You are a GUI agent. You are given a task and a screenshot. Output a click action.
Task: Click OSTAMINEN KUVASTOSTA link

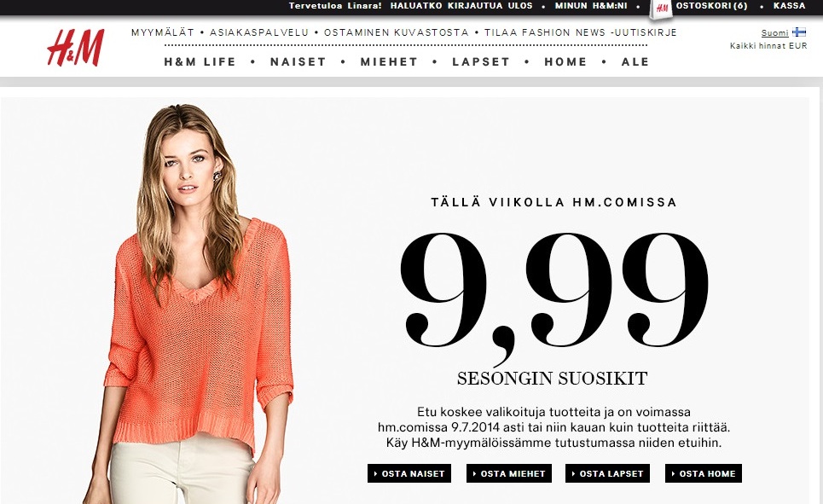397,32
